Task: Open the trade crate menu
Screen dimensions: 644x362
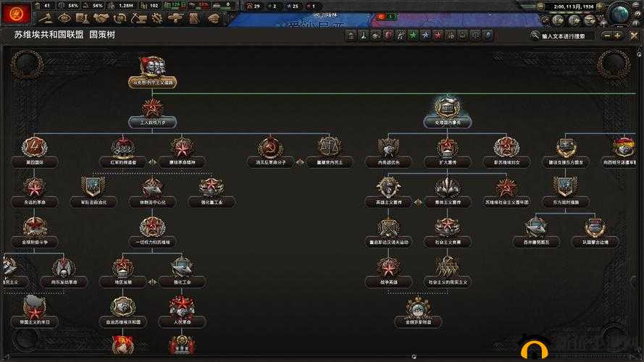Action: click(120, 17)
